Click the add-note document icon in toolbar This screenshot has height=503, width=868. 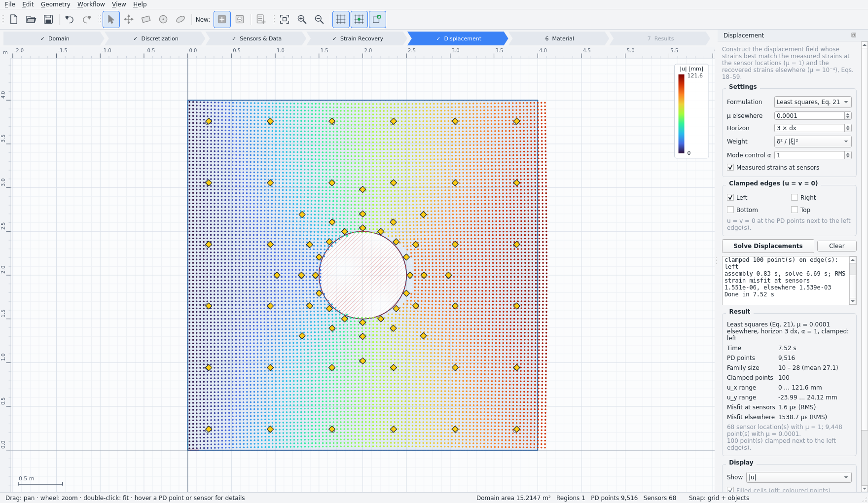pyautogui.click(x=261, y=19)
